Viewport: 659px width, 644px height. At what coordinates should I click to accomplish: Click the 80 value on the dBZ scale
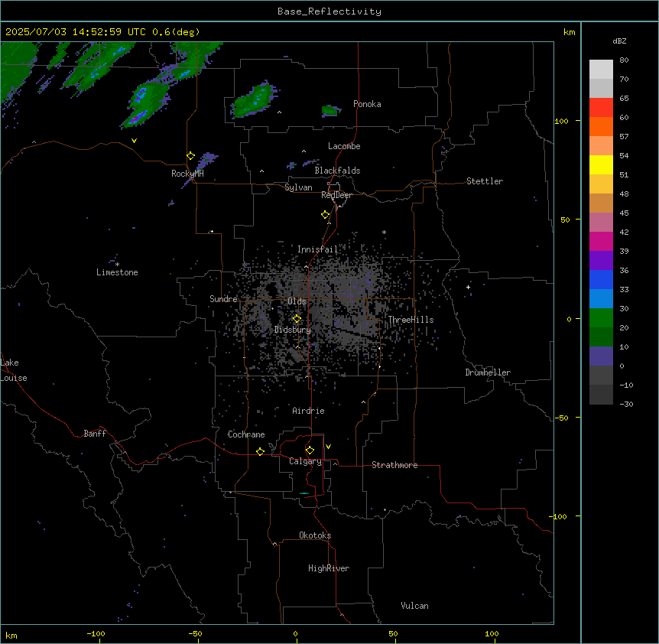(624, 60)
